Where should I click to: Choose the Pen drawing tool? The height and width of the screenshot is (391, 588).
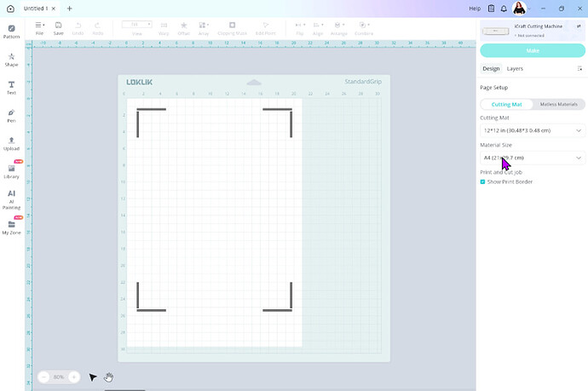click(x=11, y=115)
